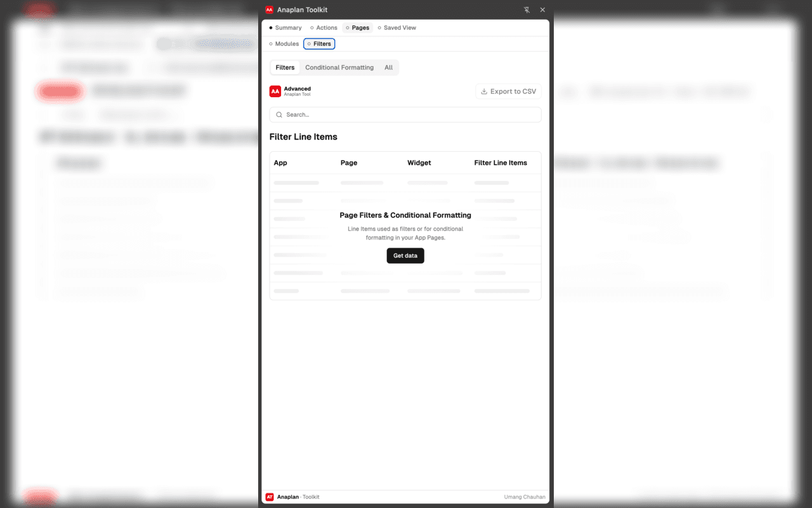This screenshot has width=812, height=508.
Task: Select the Pages tab
Action: tap(358, 28)
